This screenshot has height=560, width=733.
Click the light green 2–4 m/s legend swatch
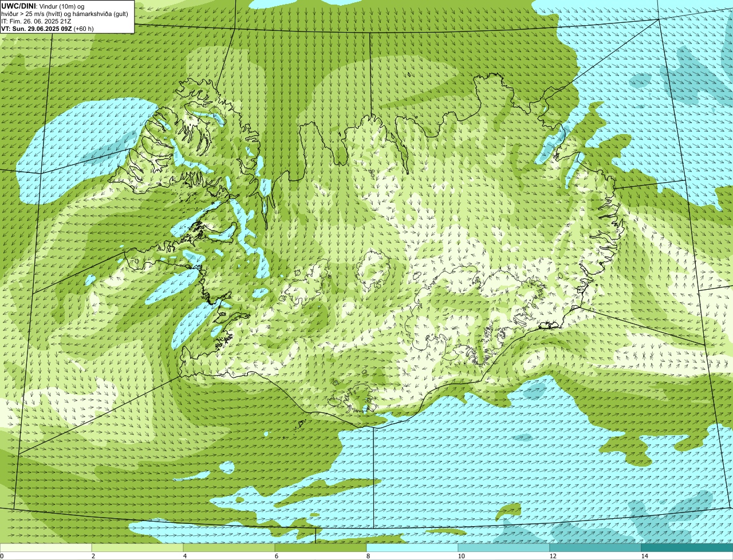[137, 547]
